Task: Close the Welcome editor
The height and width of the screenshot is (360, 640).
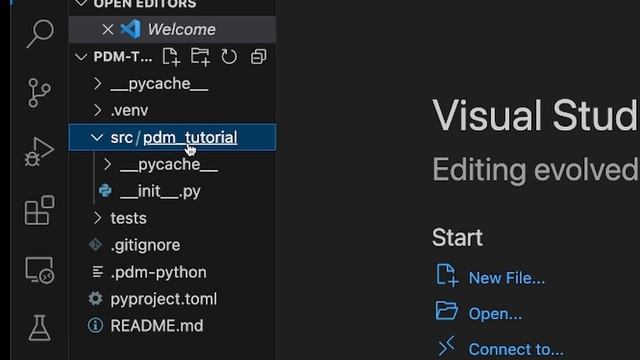Action: pyautogui.click(x=108, y=29)
